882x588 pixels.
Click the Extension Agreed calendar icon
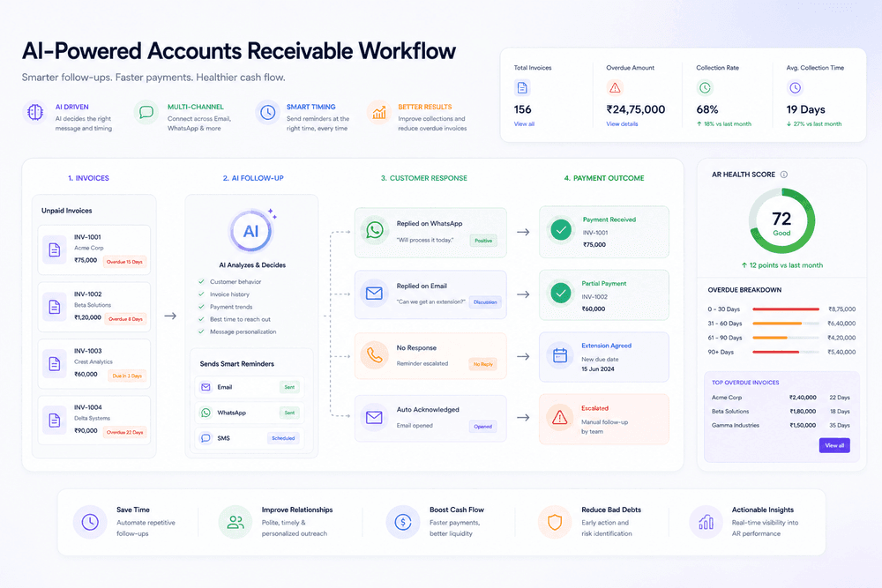click(x=560, y=355)
